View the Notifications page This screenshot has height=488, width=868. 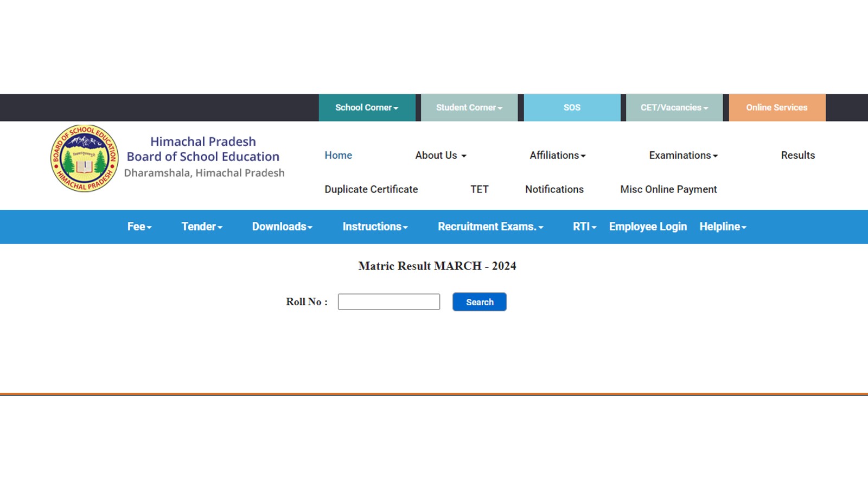tap(554, 189)
